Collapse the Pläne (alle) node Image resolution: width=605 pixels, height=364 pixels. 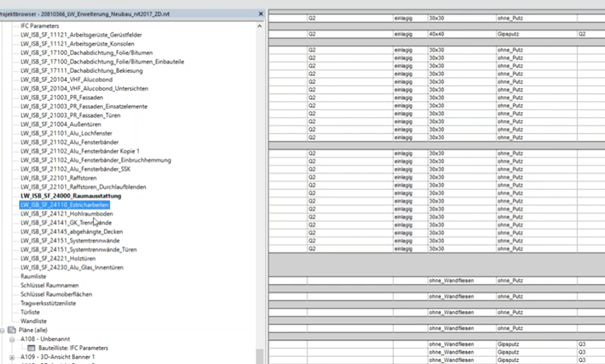(2, 330)
